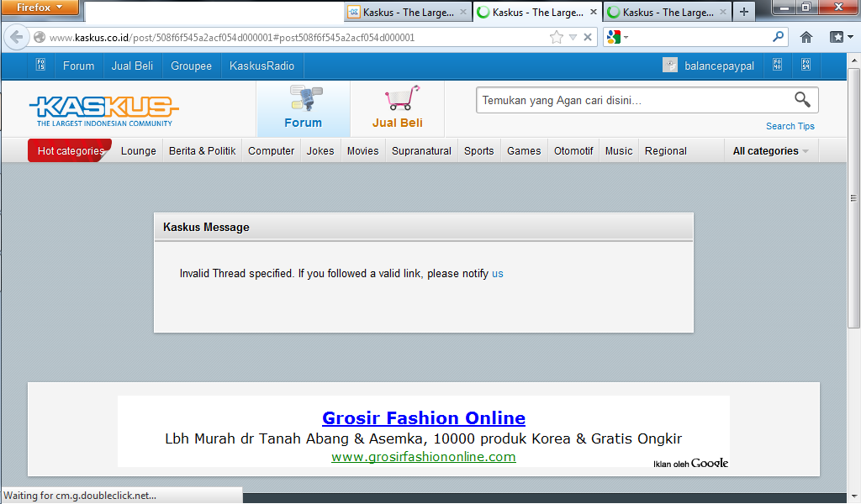Click in the Temukan yang Agan cari search field
The width and height of the screenshot is (861, 504).
coord(631,101)
